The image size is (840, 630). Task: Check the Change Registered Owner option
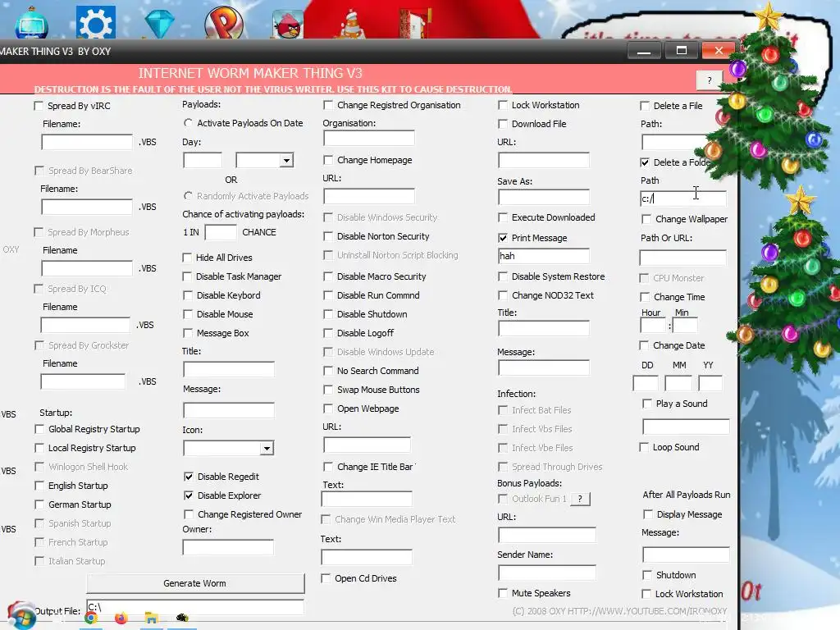coord(189,514)
